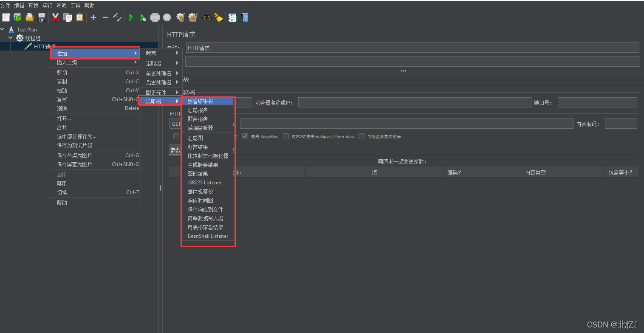Choose 保存节点为图片 from context menu
644x333 pixels.
(x=95, y=155)
